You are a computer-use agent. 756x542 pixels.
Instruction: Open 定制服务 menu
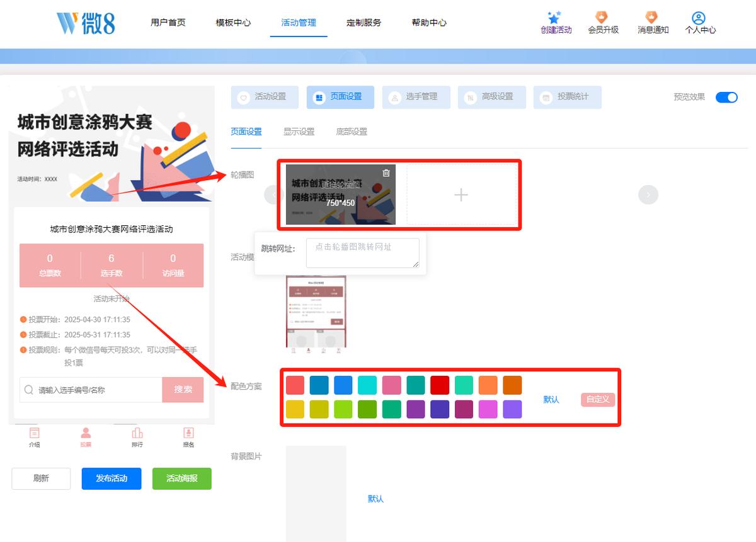[x=364, y=23]
